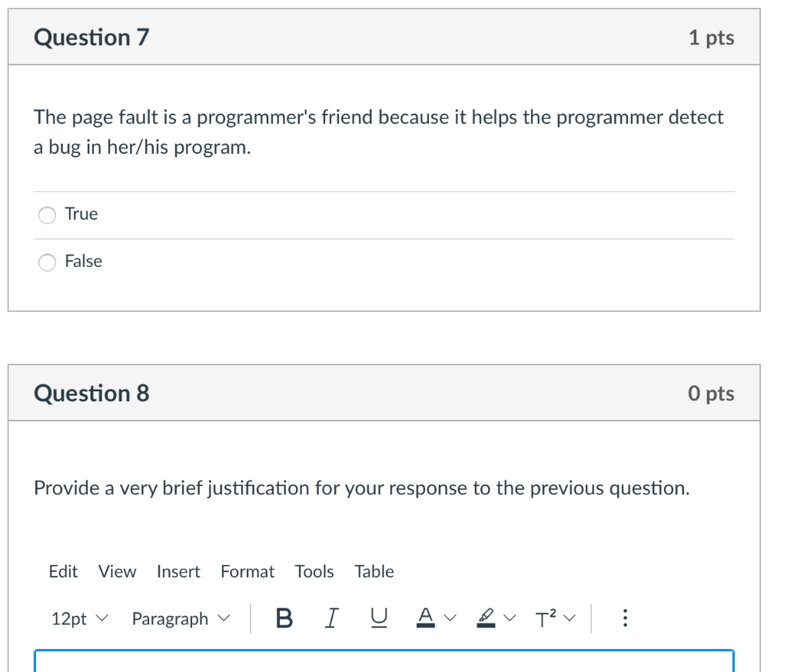Image resolution: width=787 pixels, height=672 pixels.
Task: Click the superscript icon
Action: (546, 618)
